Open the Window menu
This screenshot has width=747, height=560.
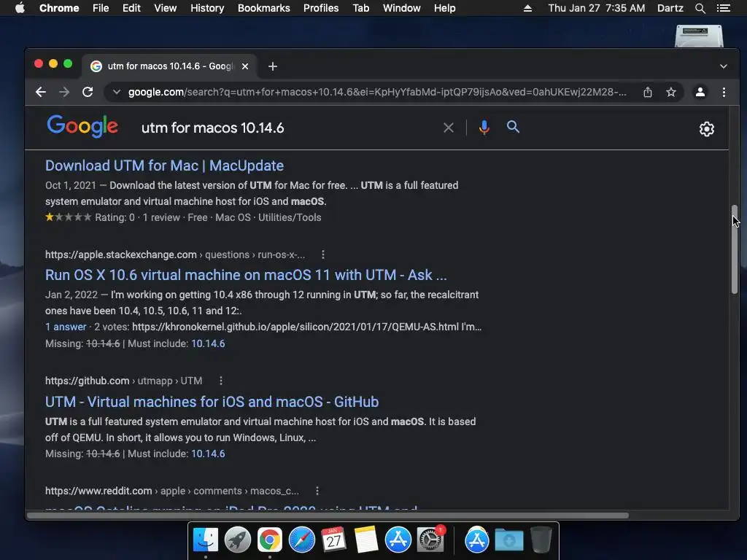pos(402,8)
